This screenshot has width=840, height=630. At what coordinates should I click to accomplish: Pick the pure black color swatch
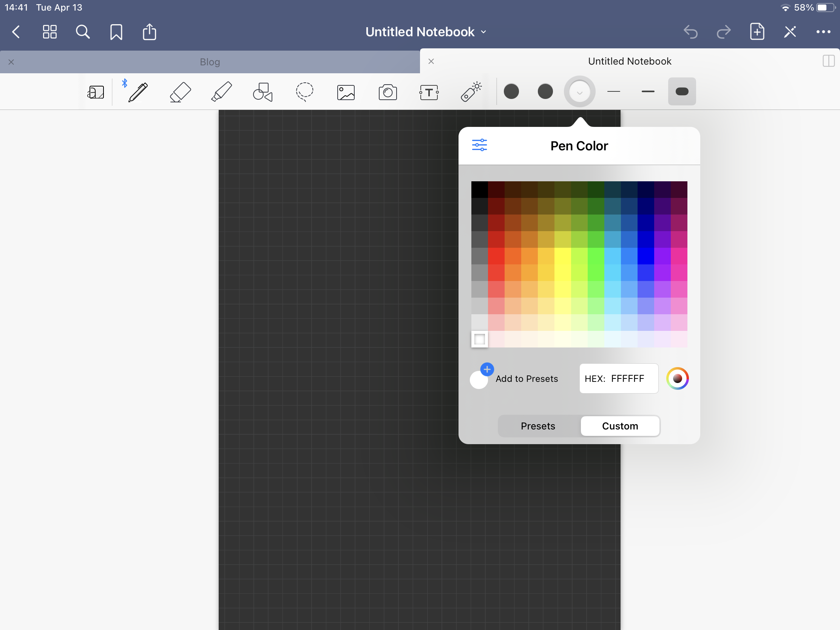tap(479, 190)
